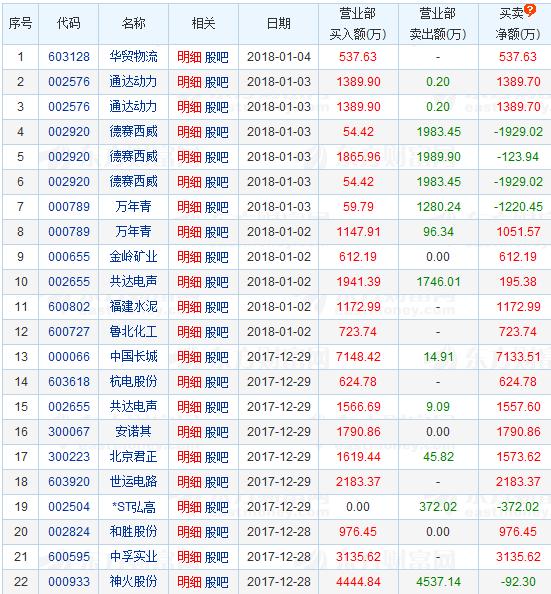Image resolution: width=551 pixels, height=594 pixels.
Task: Open 中国长城 stock name link
Action: pyautogui.click(x=133, y=357)
